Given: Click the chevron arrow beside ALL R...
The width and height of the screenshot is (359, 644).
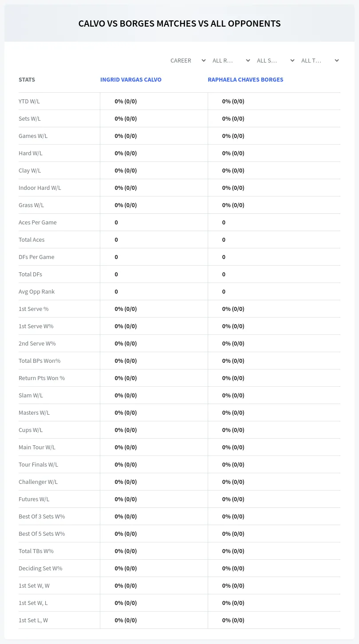Looking at the screenshot, I should [x=248, y=60].
